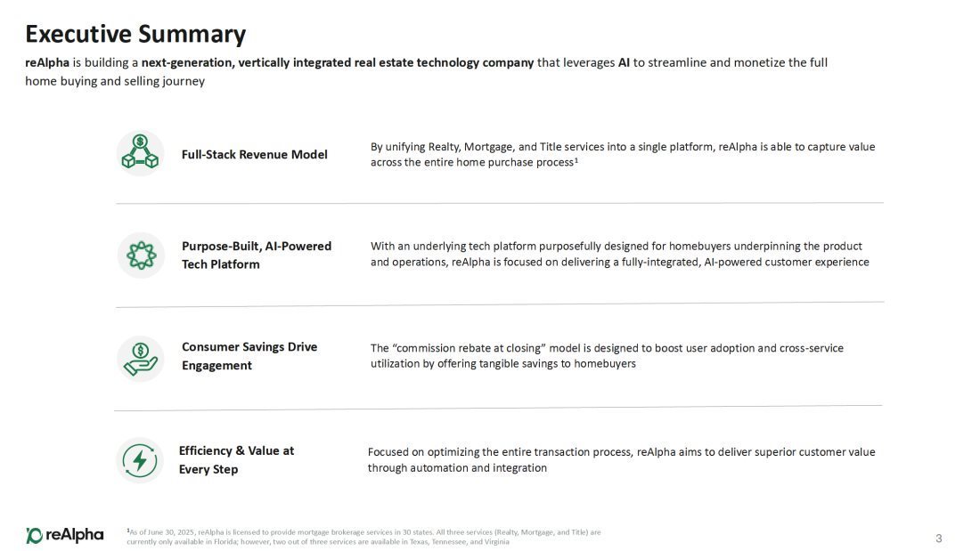Select the "Executive Summary" slide title
This screenshot has height=551, width=980.
135,34
